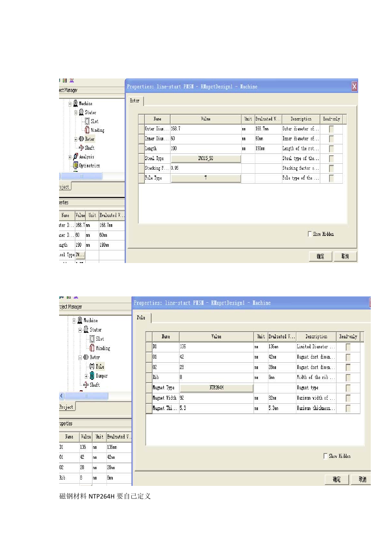Viewport: 392px width, 554px height.
Task: Collapse the Stator node beside the Pole dialog
Action: [x=80, y=330]
